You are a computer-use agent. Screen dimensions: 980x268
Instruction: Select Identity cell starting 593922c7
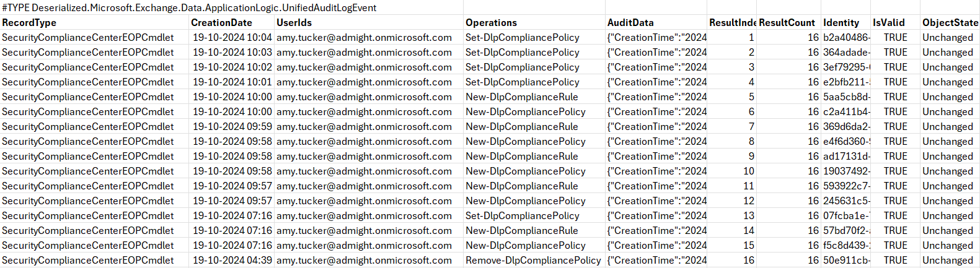(846, 186)
